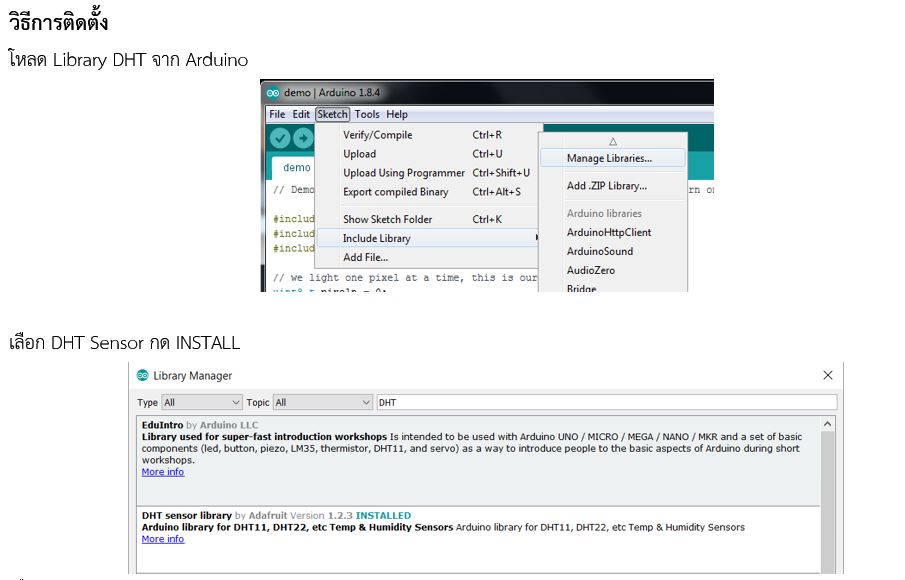Screen dimensions: 905x580
Task: Select Verify/Compile menu entry
Action: point(377,135)
